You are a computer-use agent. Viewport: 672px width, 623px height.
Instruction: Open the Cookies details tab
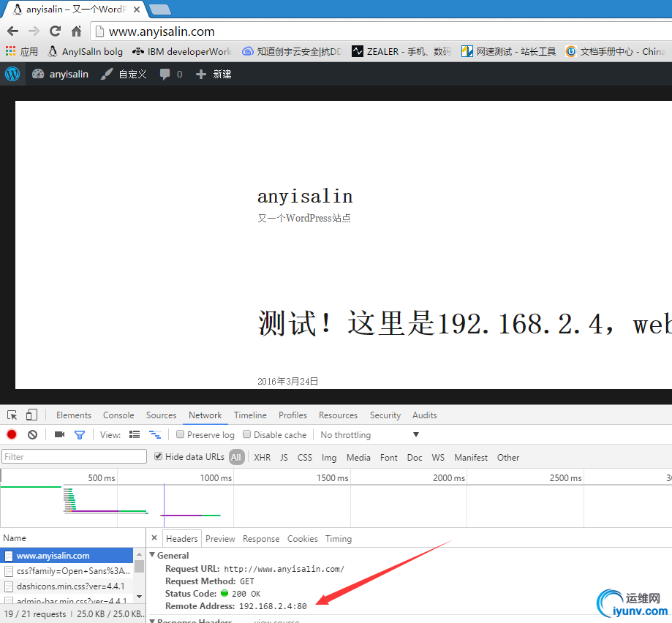[x=303, y=539]
